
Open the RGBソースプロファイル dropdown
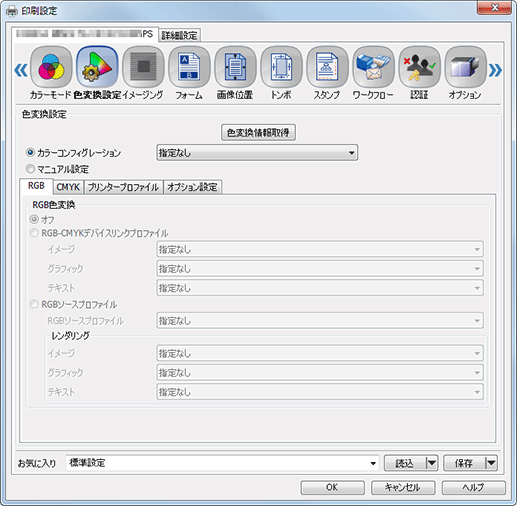pyautogui.click(x=320, y=321)
